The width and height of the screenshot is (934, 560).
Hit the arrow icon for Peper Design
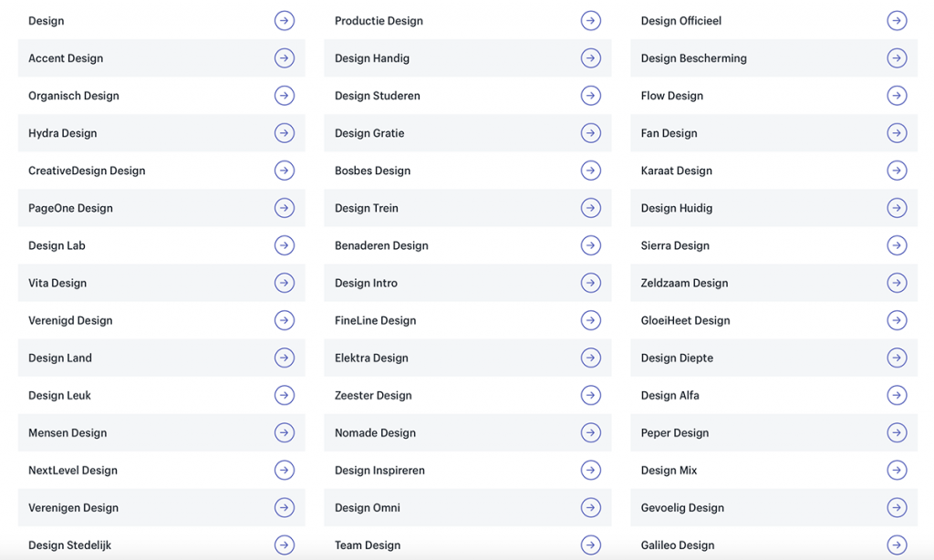pos(898,433)
